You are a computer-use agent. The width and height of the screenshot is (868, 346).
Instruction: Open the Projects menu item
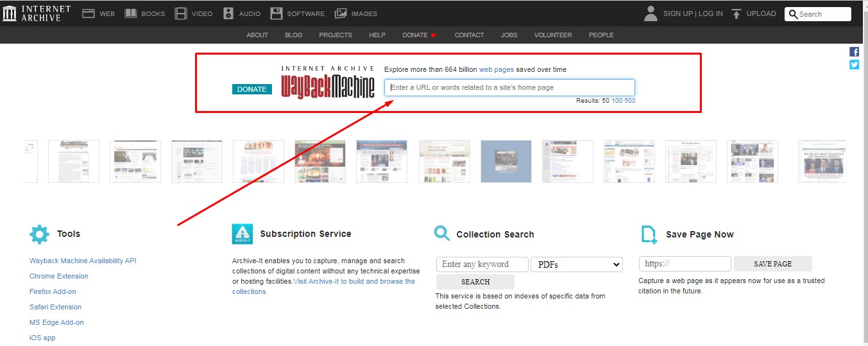(336, 35)
